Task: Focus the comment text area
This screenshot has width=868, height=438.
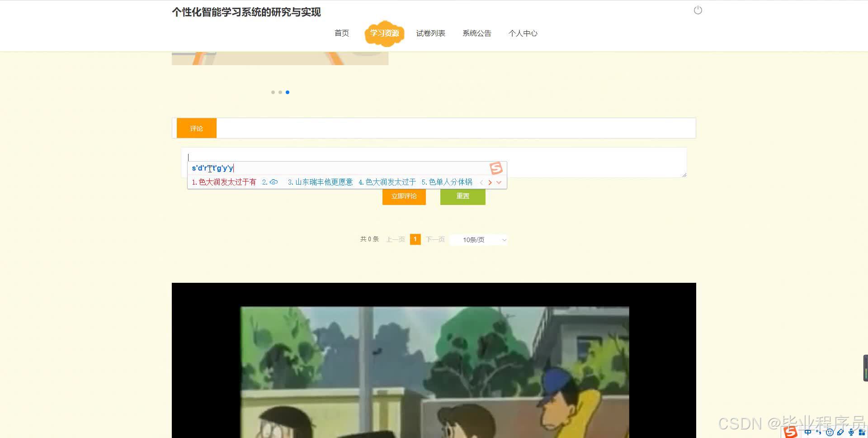Action: 434,162
